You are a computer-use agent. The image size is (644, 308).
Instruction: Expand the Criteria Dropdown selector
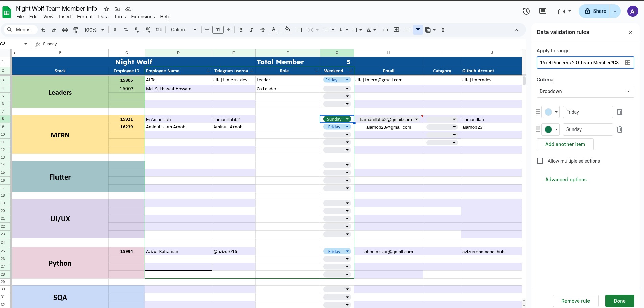point(585,91)
